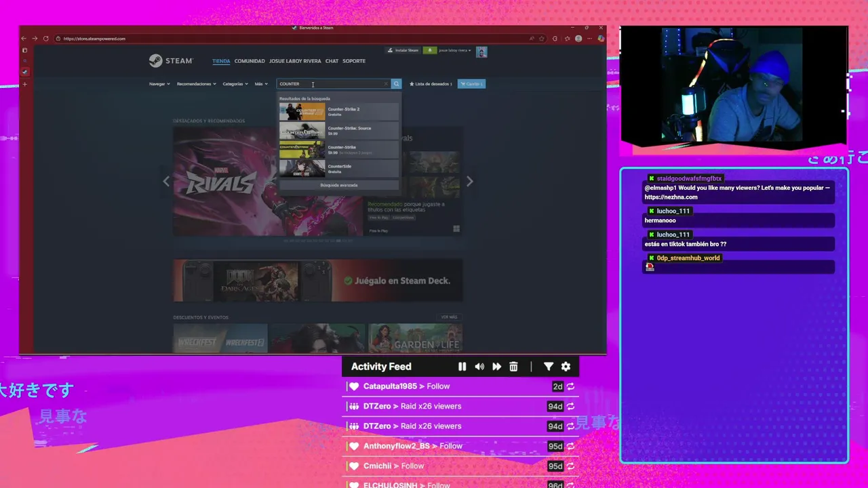Open the Garden Life discount thumbnail

point(416,338)
